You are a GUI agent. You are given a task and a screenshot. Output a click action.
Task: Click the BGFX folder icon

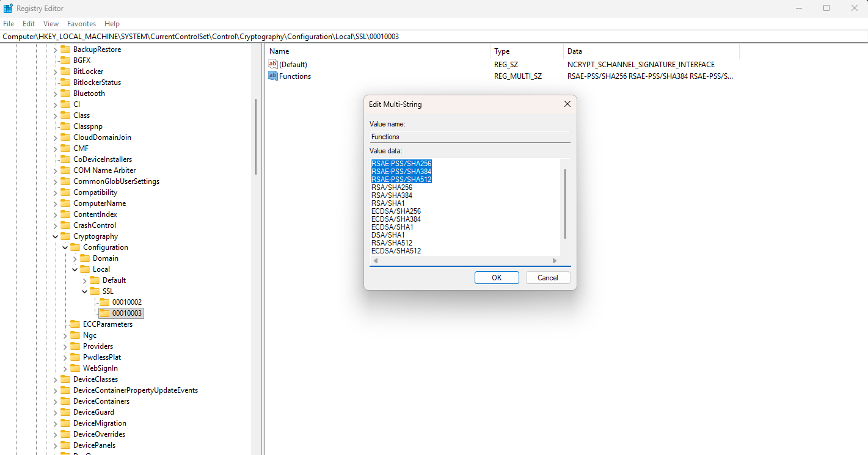click(65, 60)
